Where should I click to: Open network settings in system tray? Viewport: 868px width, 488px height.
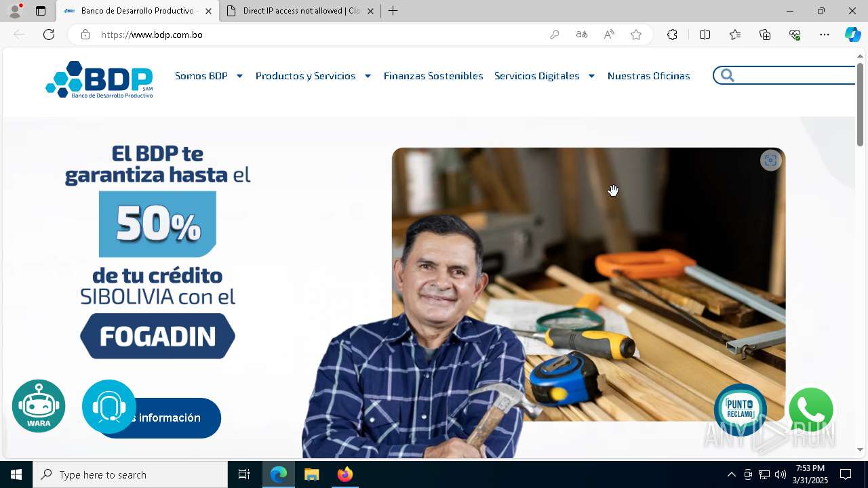[764, 474]
